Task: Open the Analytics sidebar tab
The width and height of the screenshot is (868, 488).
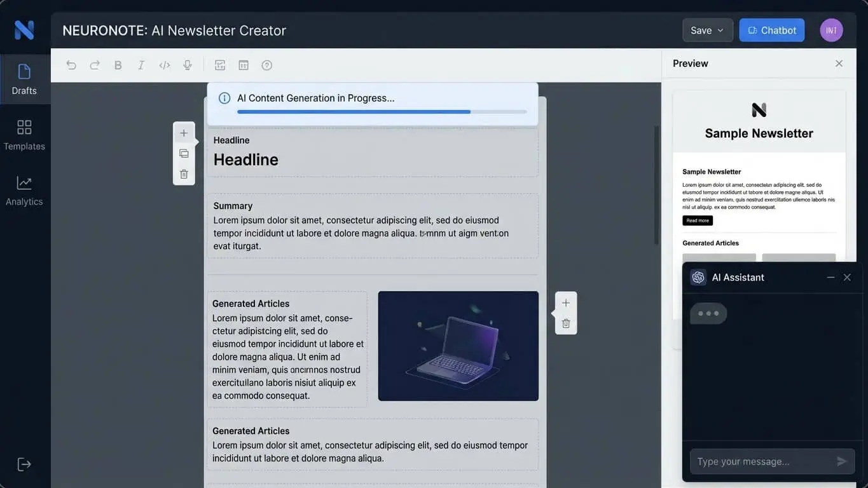Action: coord(24,191)
